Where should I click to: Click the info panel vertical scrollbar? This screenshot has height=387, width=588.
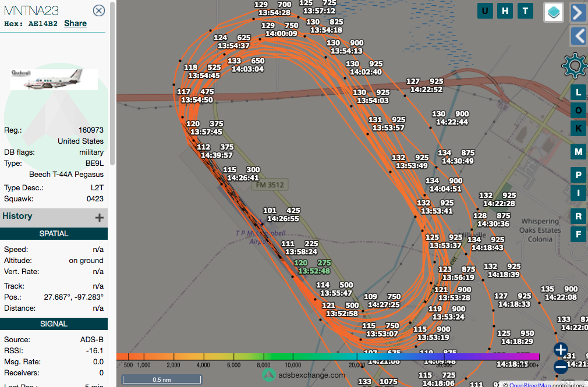point(112,83)
